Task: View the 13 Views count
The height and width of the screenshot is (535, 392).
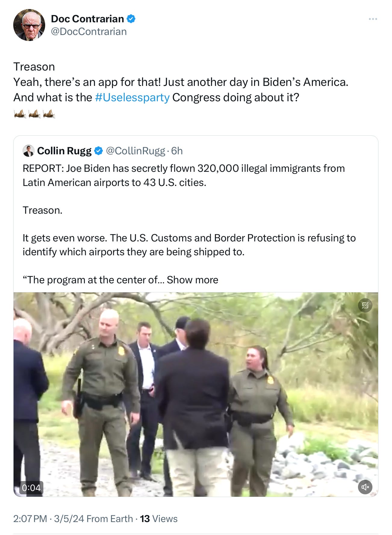Action: point(159,518)
